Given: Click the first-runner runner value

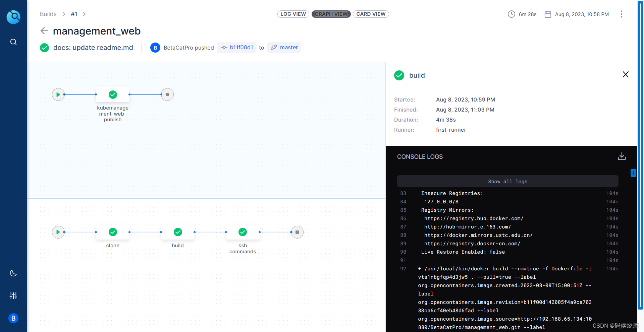Looking at the screenshot, I should pos(451,130).
